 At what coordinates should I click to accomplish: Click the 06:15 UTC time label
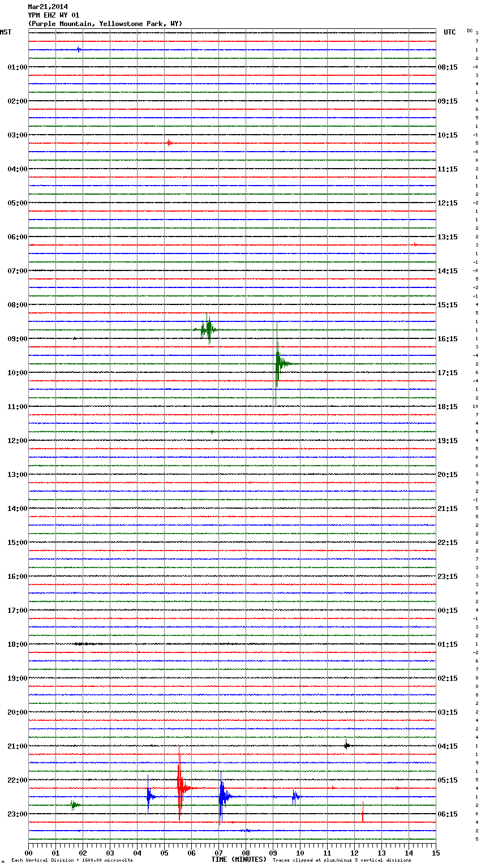(448, 814)
